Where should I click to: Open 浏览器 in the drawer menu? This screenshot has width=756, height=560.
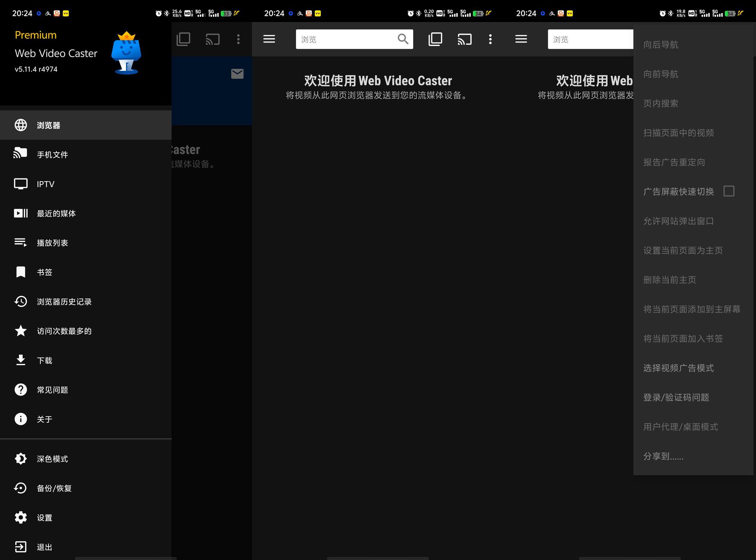click(x=86, y=125)
